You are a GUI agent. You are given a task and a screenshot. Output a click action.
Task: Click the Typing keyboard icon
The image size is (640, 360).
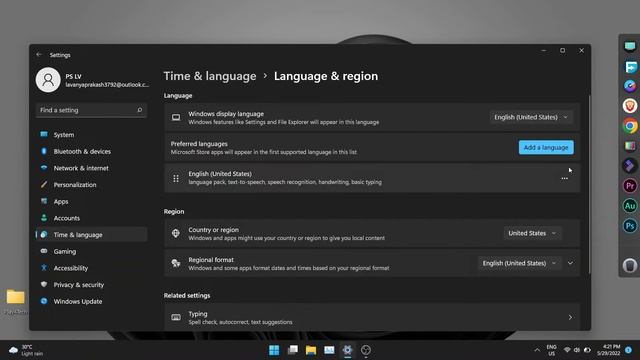[x=176, y=318]
